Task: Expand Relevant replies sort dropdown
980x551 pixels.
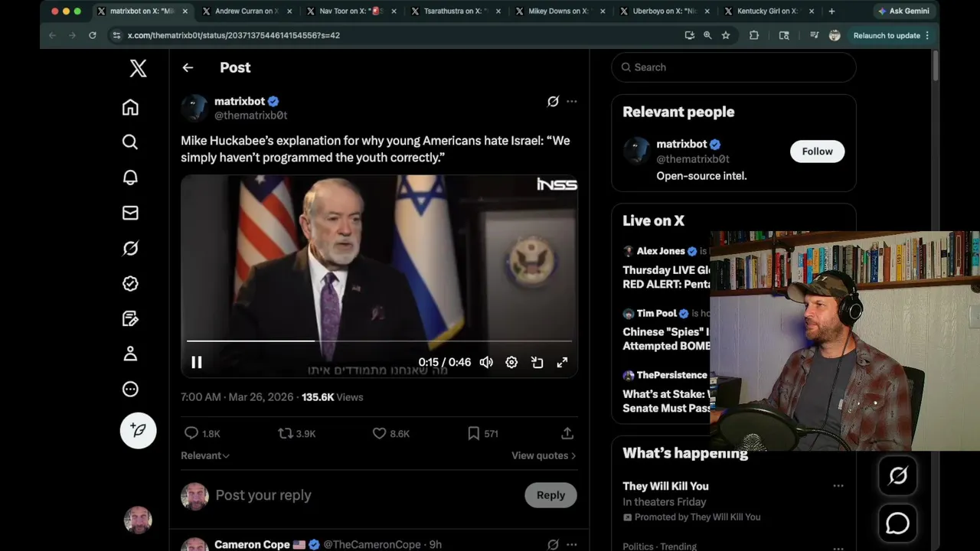Action: [205, 455]
